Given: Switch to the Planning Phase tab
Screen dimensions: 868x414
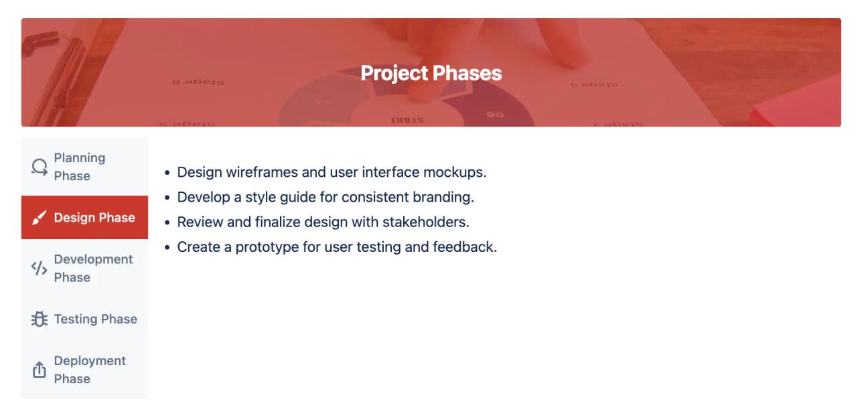Looking at the screenshot, I should [84, 164].
